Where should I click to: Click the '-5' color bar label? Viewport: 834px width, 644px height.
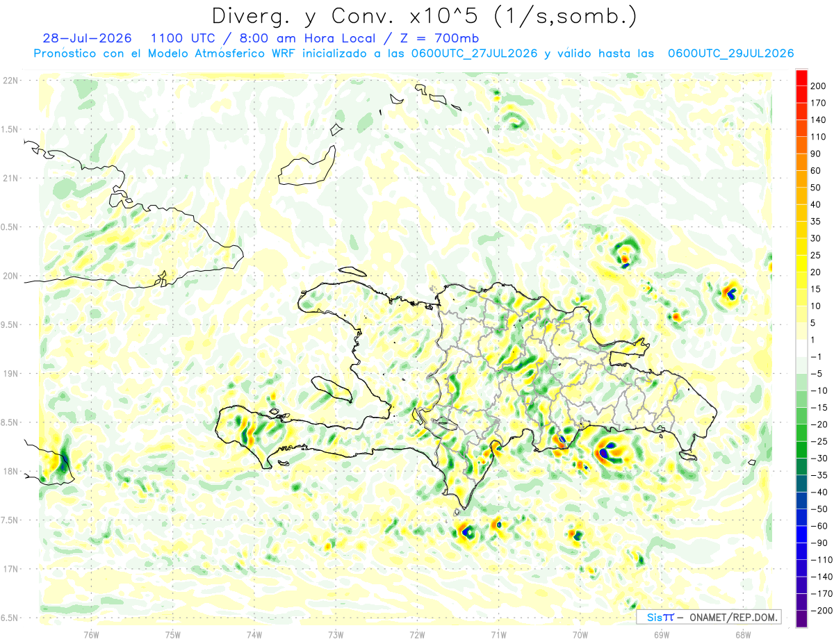click(818, 374)
